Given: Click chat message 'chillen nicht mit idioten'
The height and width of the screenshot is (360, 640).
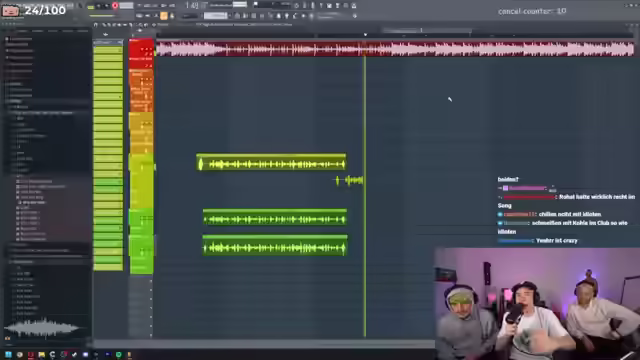Looking at the screenshot, I should click(x=570, y=214).
